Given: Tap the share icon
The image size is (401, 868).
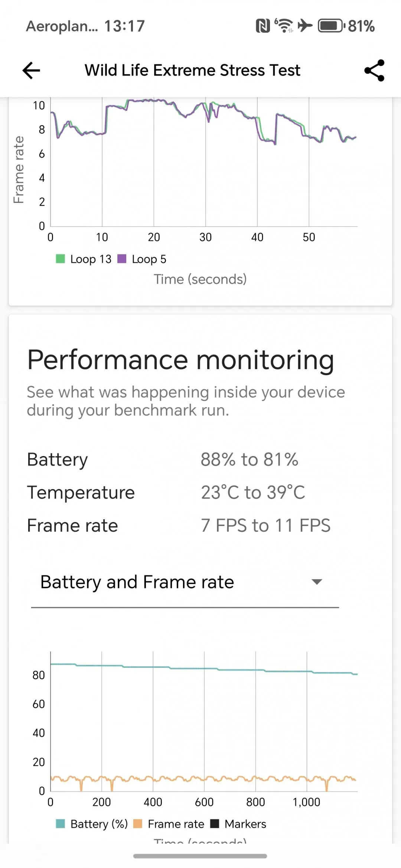Looking at the screenshot, I should click(x=374, y=71).
